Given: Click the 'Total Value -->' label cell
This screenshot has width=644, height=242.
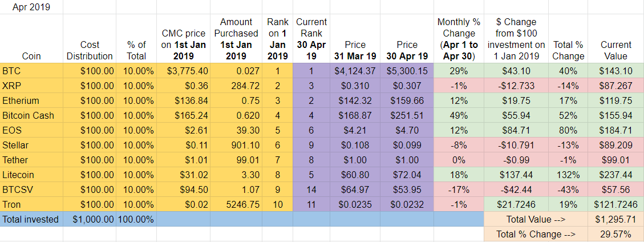Looking at the screenshot, I should tap(536, 219).
